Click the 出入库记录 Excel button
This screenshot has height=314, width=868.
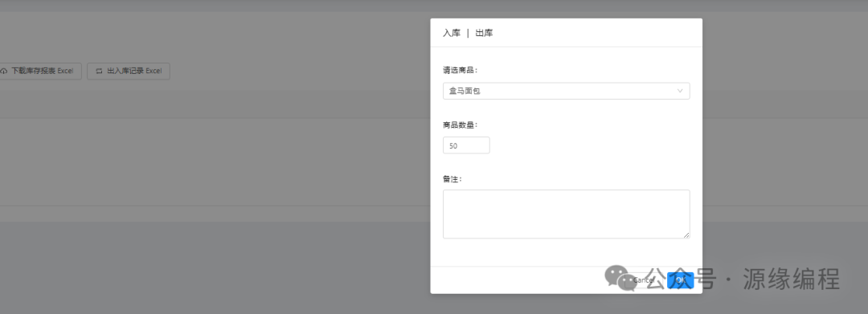(129, 71)
